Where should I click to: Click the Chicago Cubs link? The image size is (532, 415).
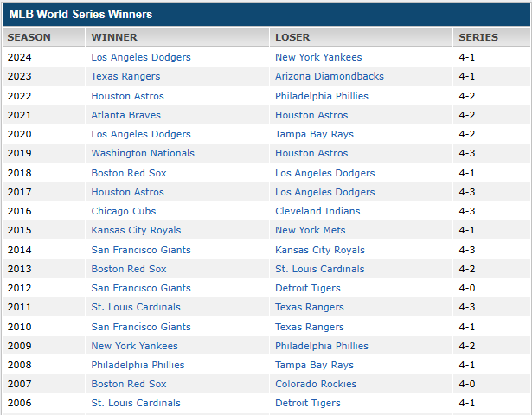pyautogui.click(x=123, y=211)
